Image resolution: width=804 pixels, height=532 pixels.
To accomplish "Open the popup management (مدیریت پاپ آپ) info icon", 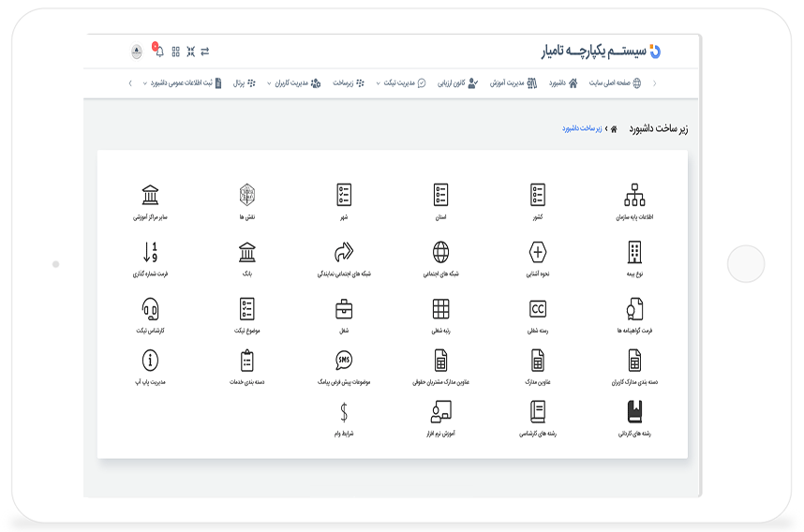I will [150, 361].
